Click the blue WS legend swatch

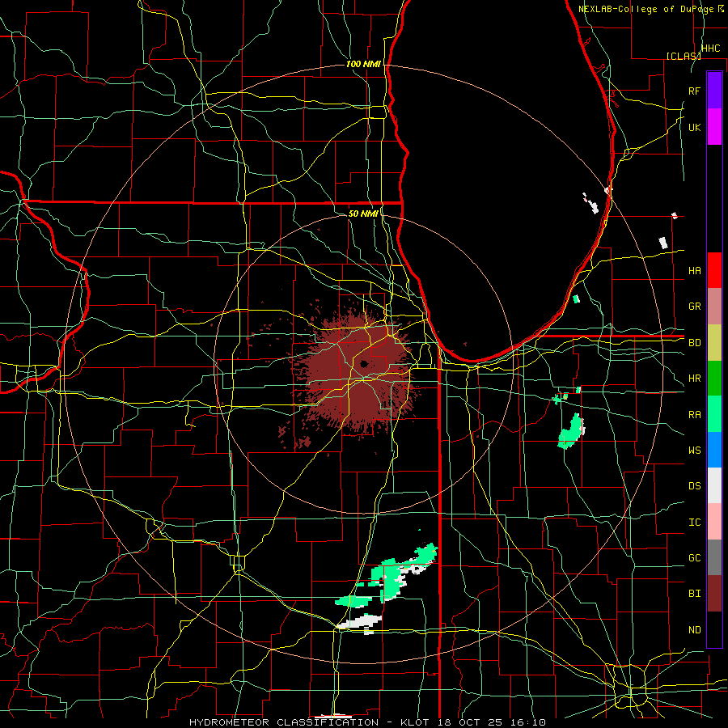[714, 450]
